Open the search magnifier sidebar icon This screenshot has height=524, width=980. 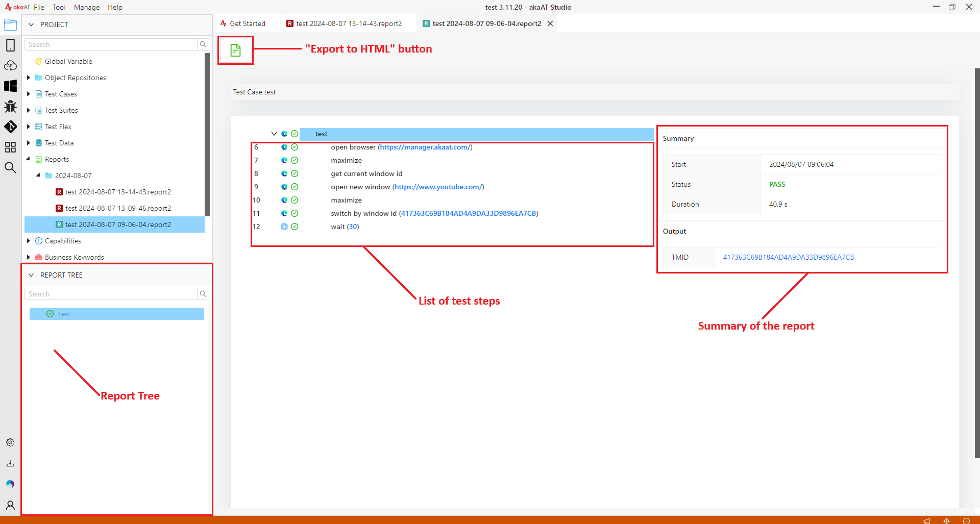(x=10, y=167)
